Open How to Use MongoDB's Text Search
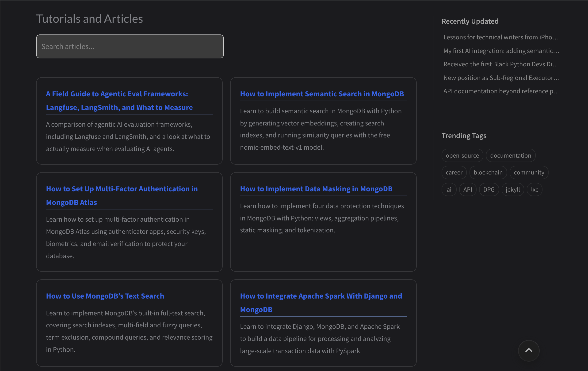The image size is (588, 371). click(x=105, y=296)
